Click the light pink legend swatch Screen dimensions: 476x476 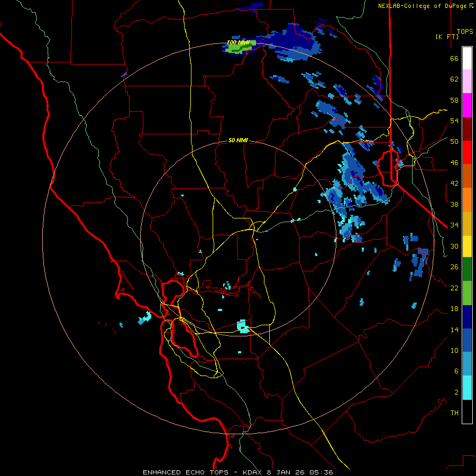467,81
